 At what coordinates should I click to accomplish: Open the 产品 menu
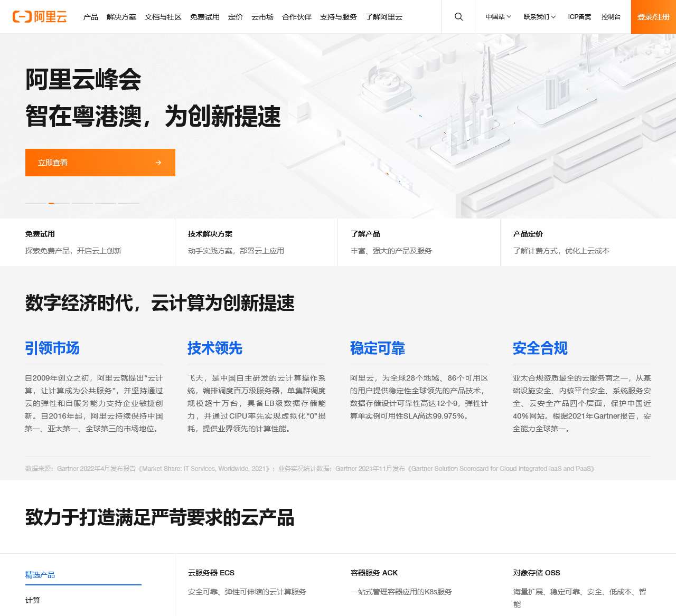coord(90,17)
